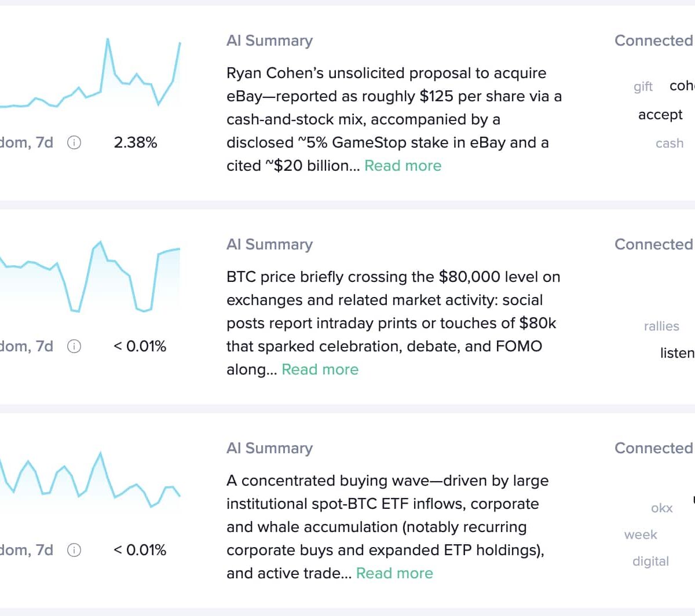Select the 'digital' connected word

[x=650, y=561]
